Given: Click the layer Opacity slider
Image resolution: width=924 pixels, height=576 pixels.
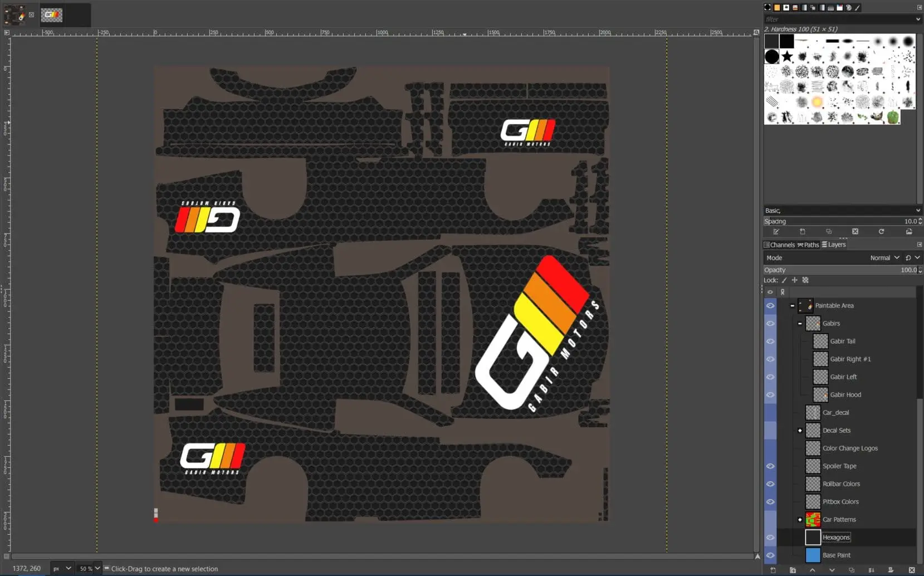Looking at the screenshot, I should point(835,270).
